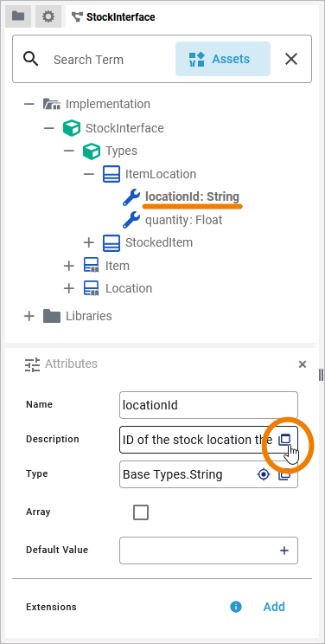
Task: Toggle the Array checkbox
Action: pyautogui.click(x=141, y=512)
